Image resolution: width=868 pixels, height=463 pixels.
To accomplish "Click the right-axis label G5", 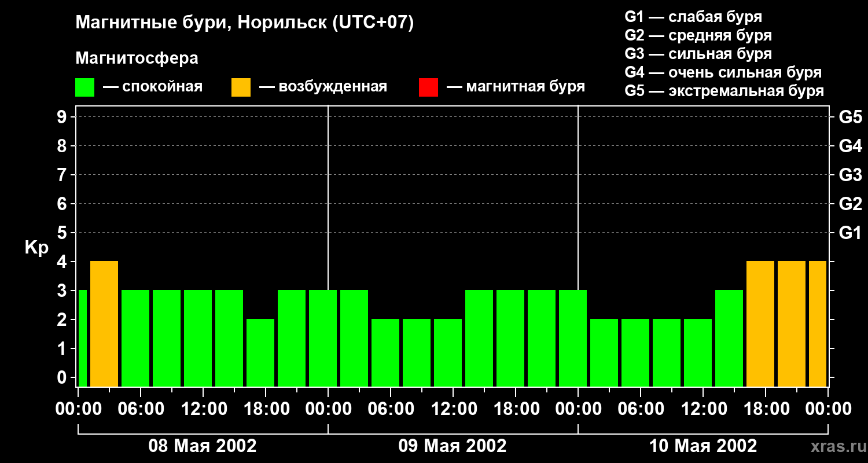I will (x=850, y=117).
